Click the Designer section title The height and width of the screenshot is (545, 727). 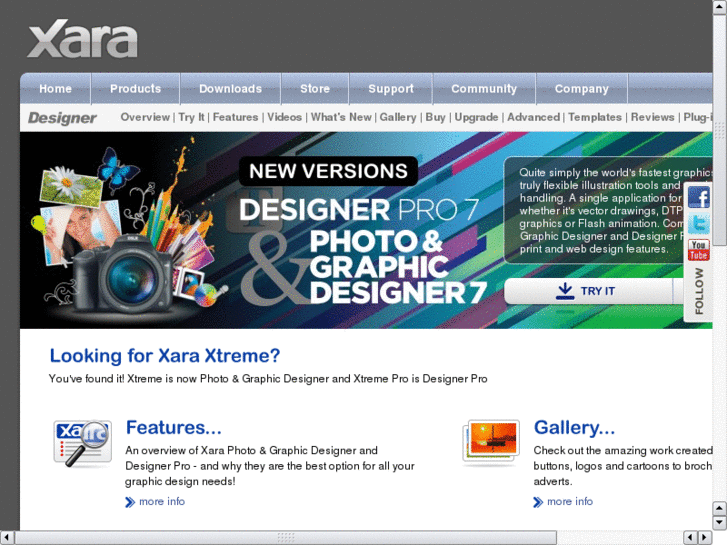62,118
